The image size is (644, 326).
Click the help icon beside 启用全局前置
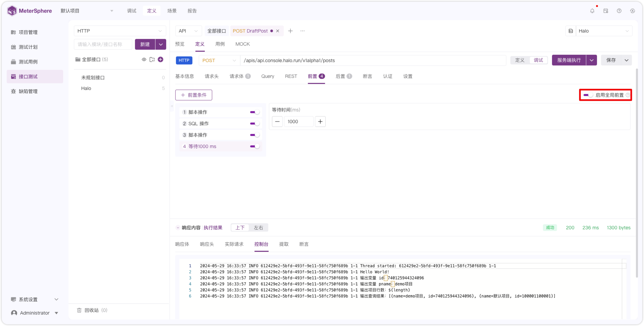[628, 95]
